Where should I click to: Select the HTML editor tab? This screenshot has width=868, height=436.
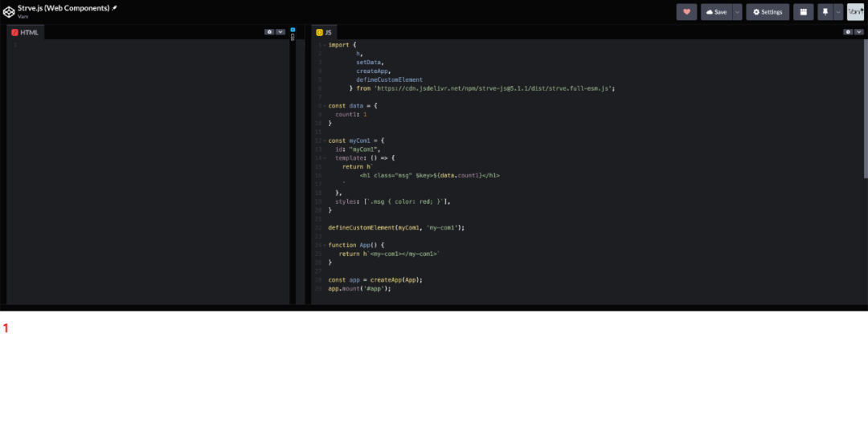(x=24, y=32)
